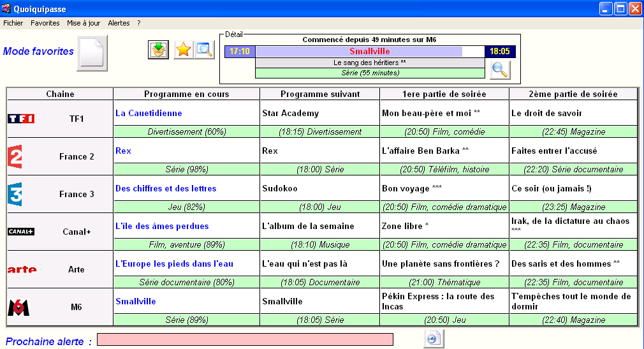Click the magnifier icon in Détail panel
Image resolution: width=644 pixels, height=349 pixels.
point(499,70)
